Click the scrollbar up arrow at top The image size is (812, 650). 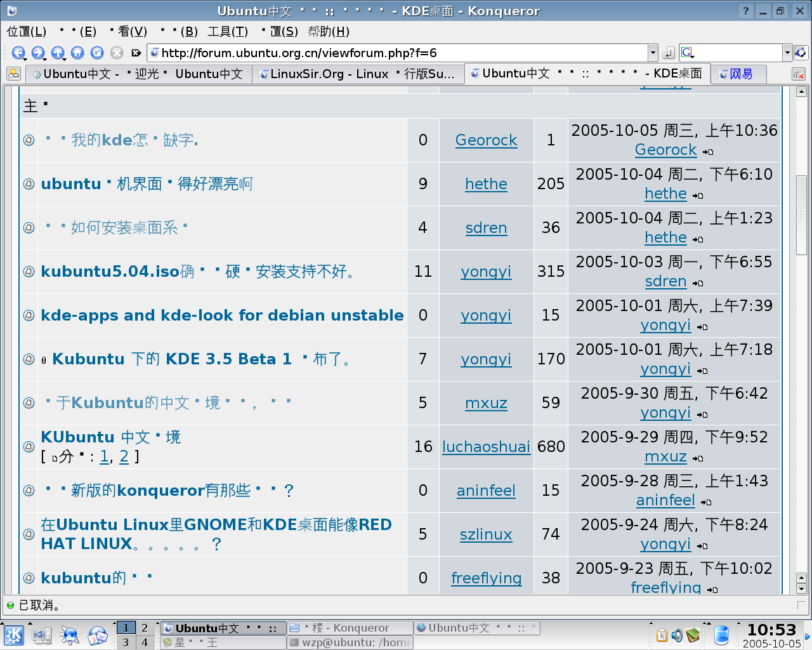[801, 92]
